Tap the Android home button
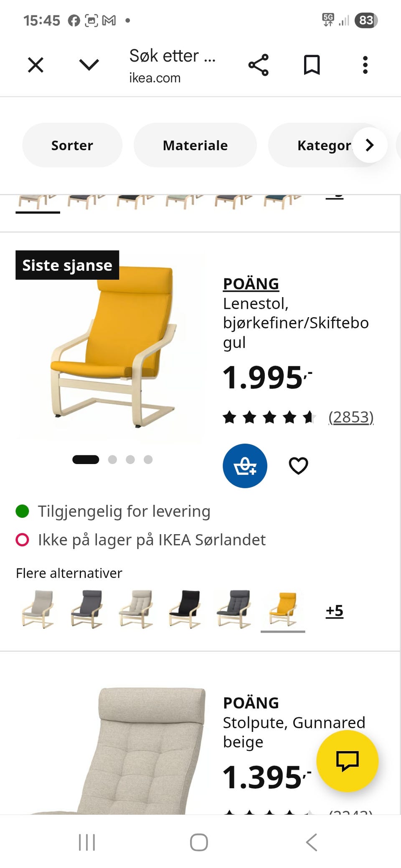 [199, 842]
